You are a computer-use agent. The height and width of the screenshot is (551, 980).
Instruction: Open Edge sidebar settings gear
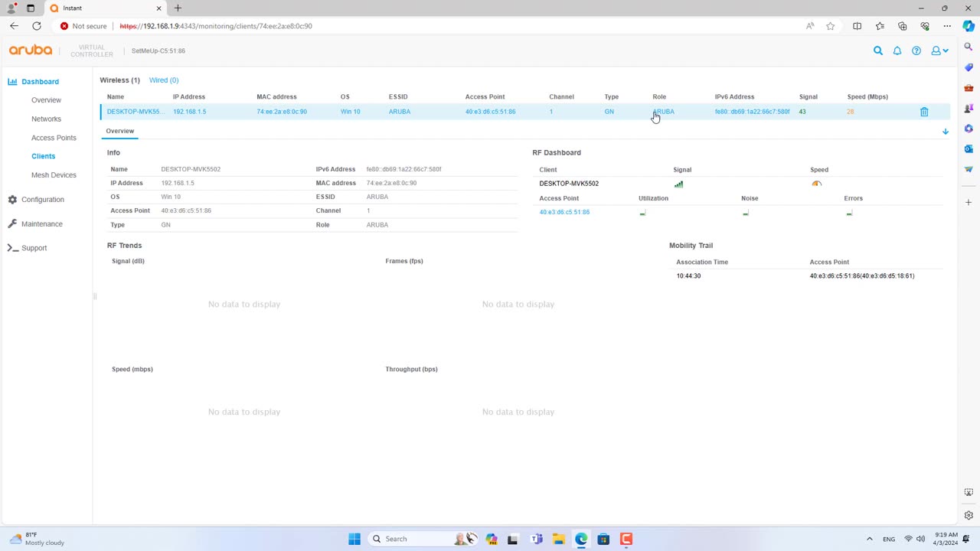[x=969, y=515]
